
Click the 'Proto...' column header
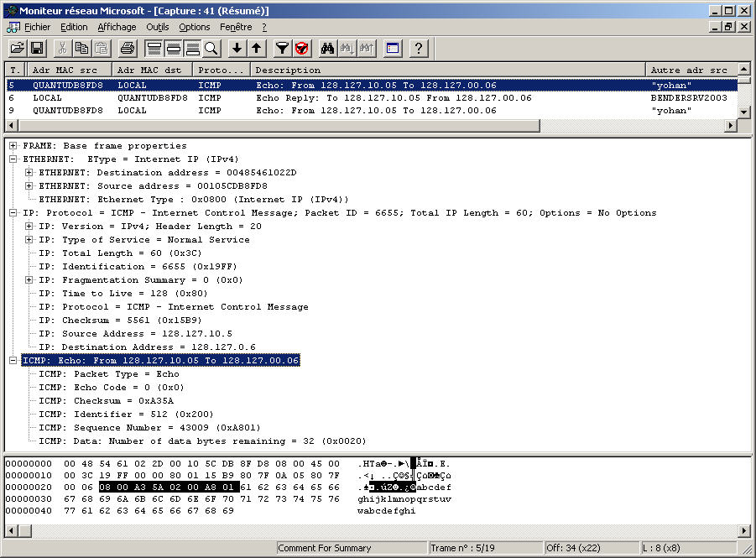coord(222,70)
